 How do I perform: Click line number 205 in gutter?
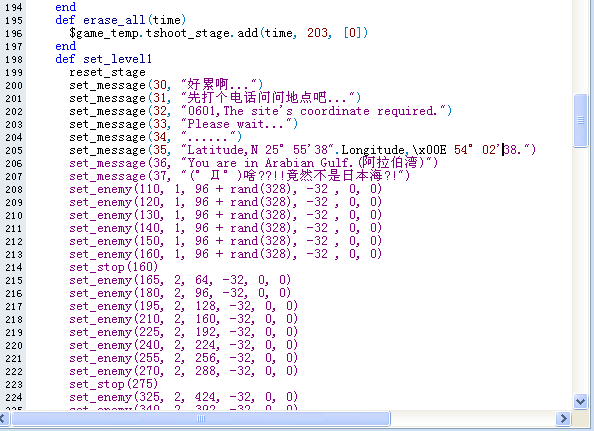tap(14, 150)
